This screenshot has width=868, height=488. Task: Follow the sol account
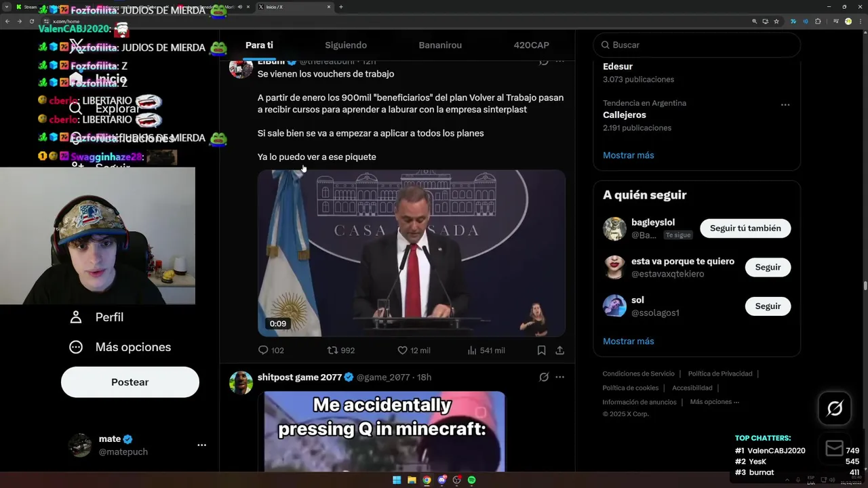[x=768, y=306]
